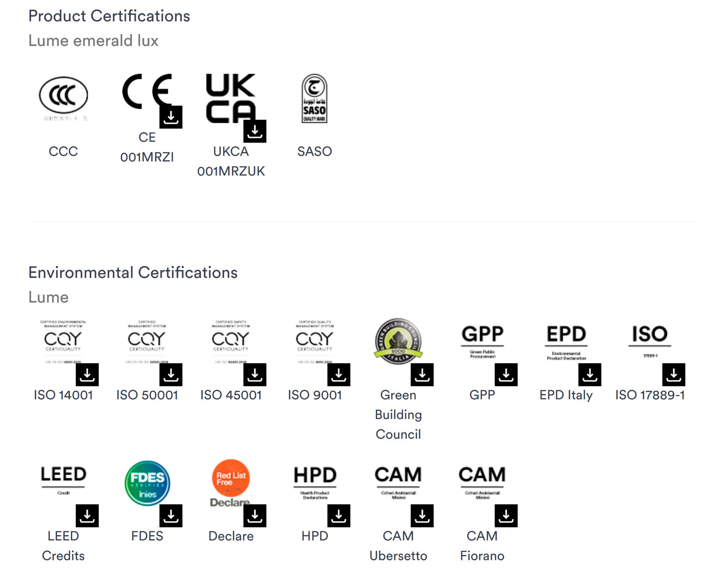Click the ISO 14001 label
This screenshot has width=725, height=588.
[63, 395]
